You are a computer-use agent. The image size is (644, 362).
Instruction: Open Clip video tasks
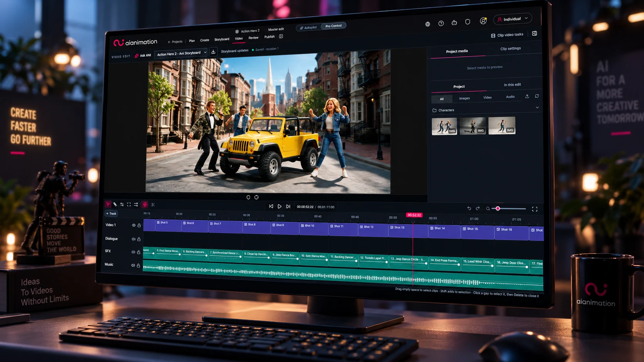pyautogui.click(x=507, y=35)
